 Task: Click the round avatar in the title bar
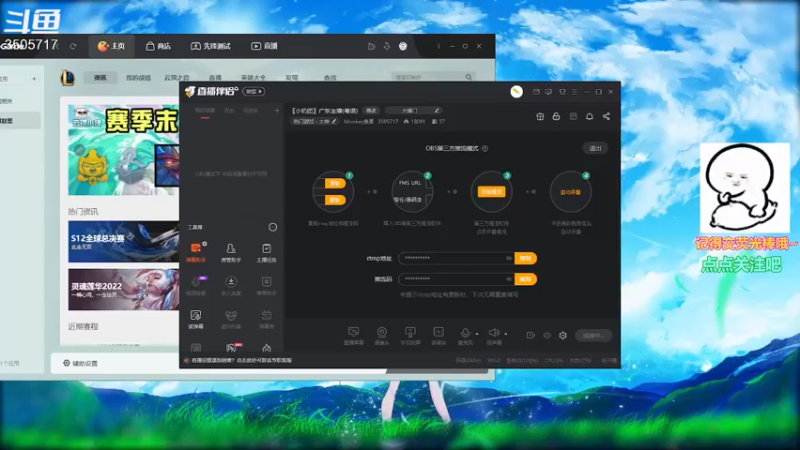point(516,92)
